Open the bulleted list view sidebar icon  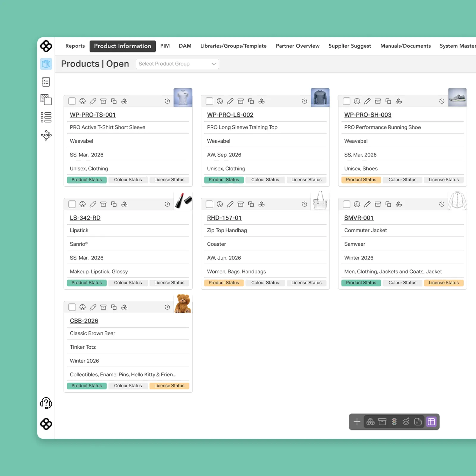[x=46, y=118]
